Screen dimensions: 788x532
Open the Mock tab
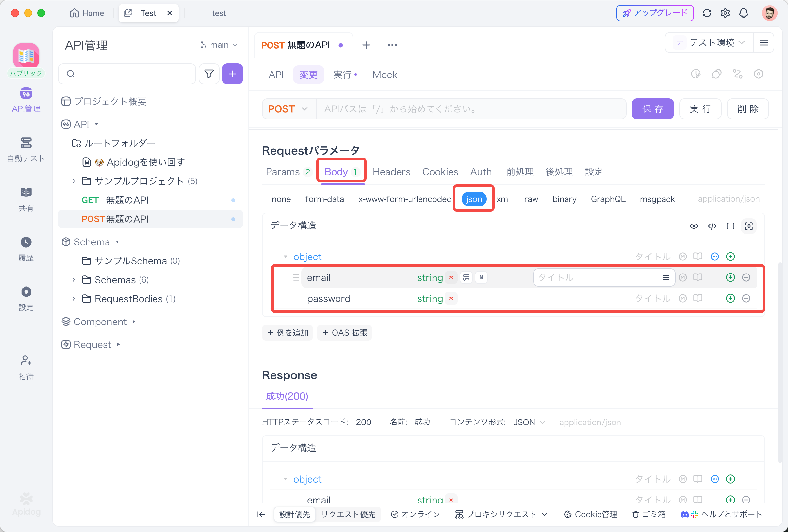click(x=385, y=75)
